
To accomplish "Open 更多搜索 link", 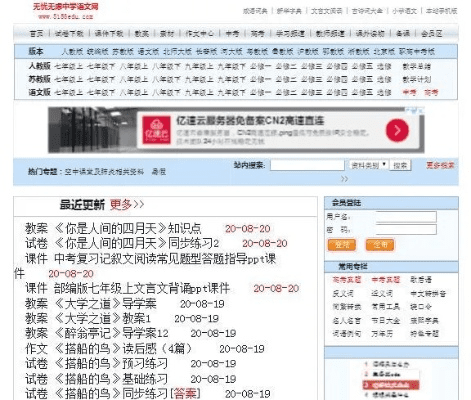I will (440, 165).
